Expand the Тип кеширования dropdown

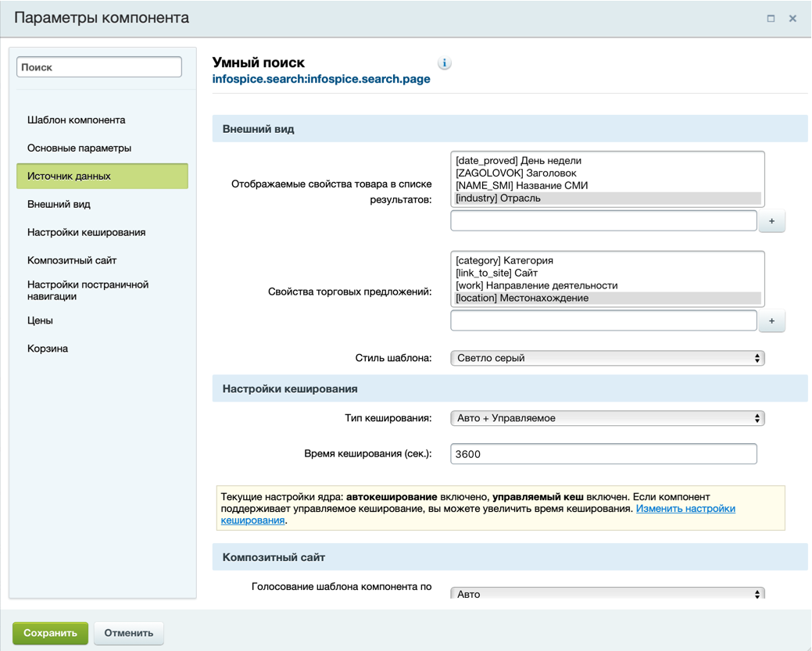[607, 418]
